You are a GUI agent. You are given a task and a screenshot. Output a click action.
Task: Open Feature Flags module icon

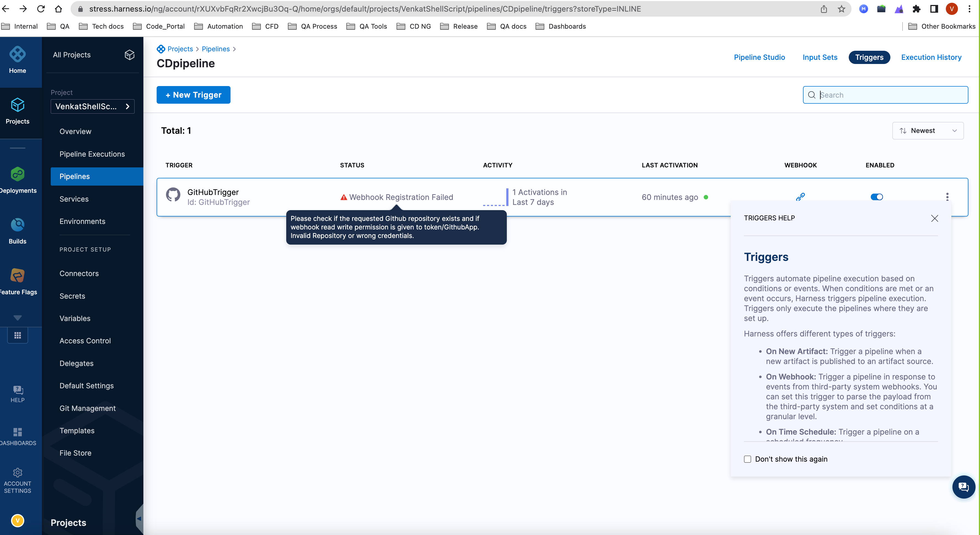click(17, 275)
